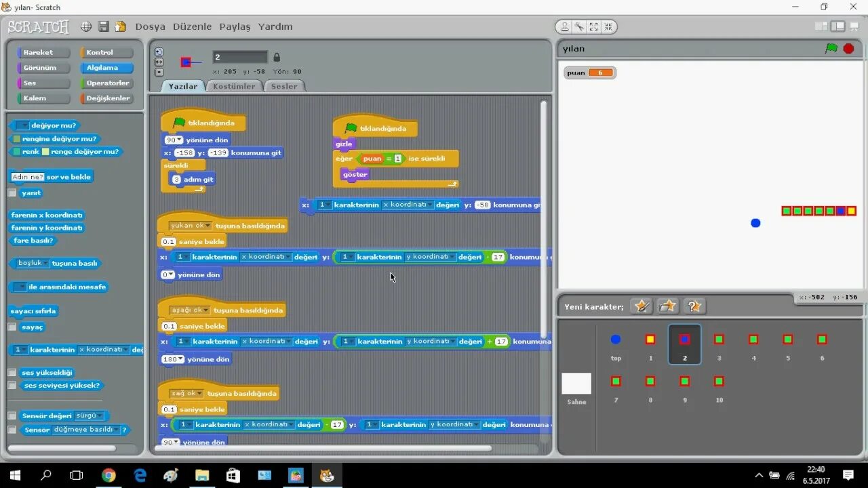Select the Operatörler block category
The height and width of the screenshot is (488, 868).
coord(106,83)
